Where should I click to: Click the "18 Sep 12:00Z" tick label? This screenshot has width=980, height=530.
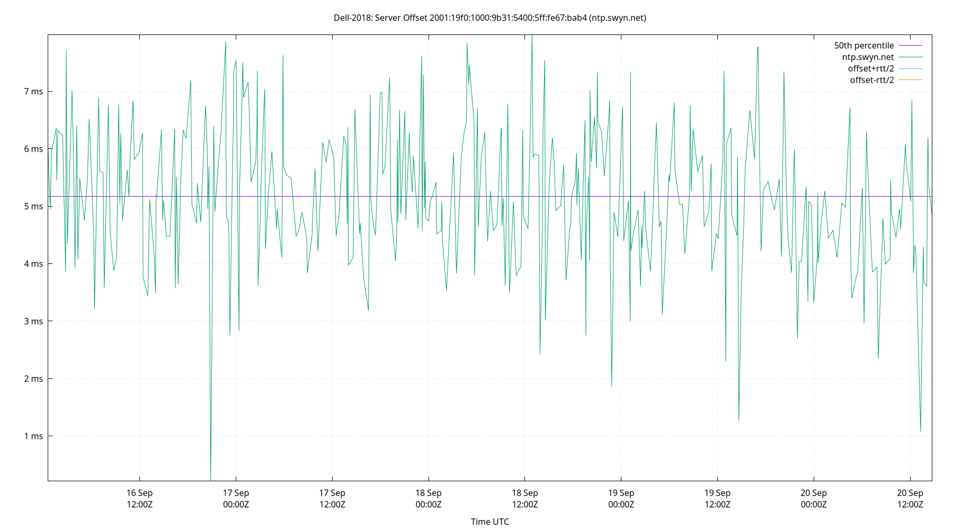pyautogui.click(x=526, y=498)
